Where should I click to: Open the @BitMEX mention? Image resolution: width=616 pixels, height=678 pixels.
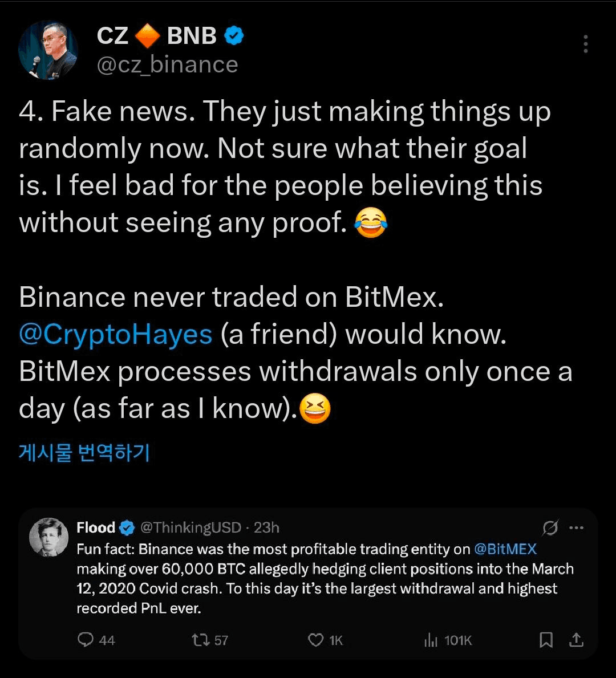(505, 549)
